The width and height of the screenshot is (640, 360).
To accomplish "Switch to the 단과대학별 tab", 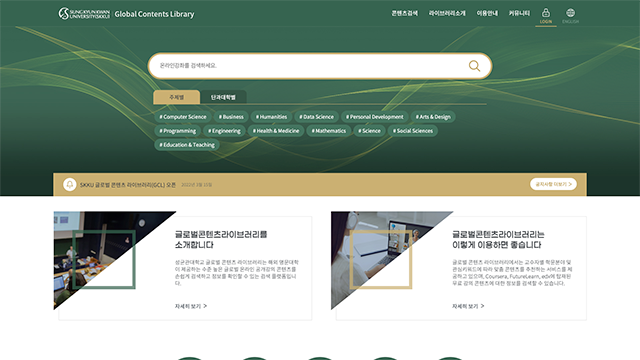I will (223, 97).
